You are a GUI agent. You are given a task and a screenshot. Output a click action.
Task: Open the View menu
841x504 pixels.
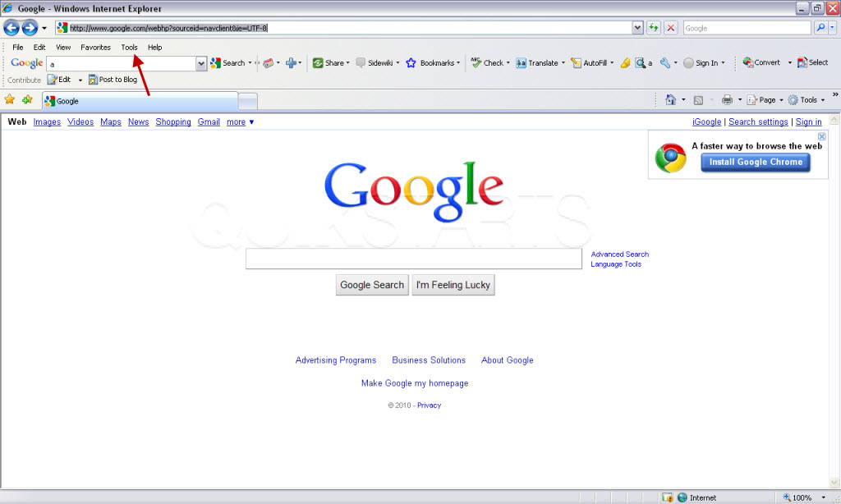click(63, 47)
